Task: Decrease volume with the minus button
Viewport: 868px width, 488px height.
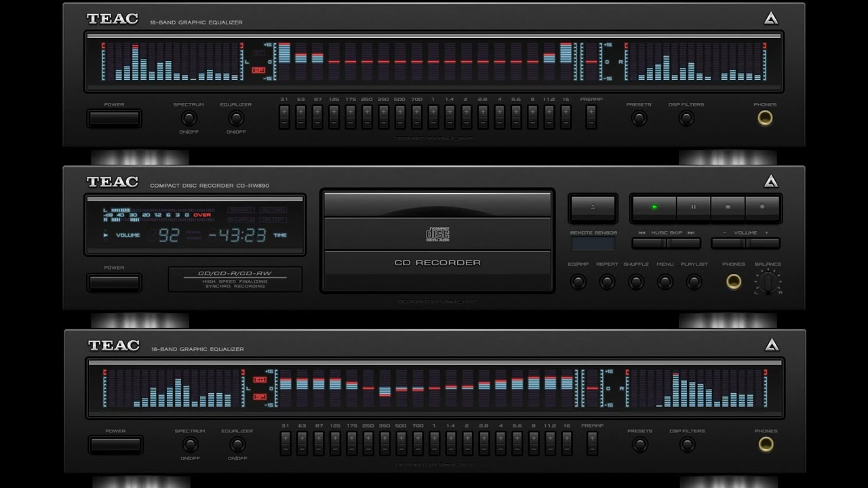Action: pyautogui.click(x=728, y=243)
